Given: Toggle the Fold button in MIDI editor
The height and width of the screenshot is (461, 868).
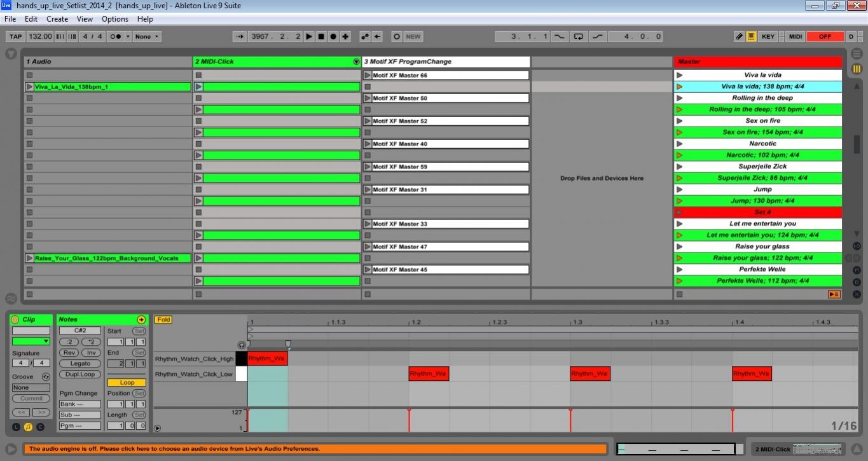Looking at the screenshot, I should (x=163, y=320).
